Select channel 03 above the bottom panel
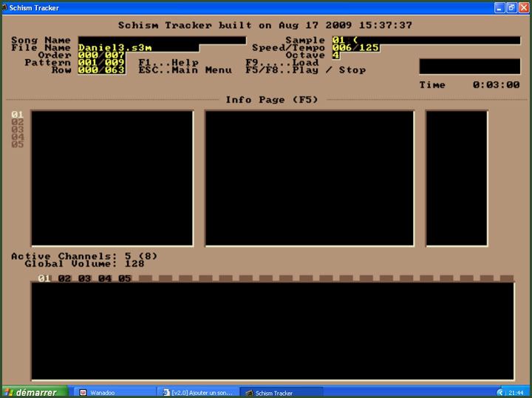The width and height of the screenshot is (532, 398). [84, 278]
